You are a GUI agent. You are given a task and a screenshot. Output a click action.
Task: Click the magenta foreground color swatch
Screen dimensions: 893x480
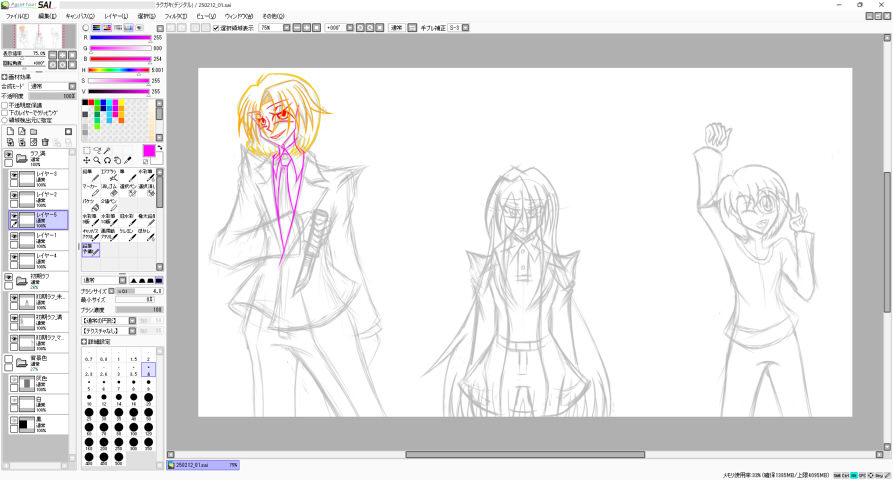click(149, 151)
